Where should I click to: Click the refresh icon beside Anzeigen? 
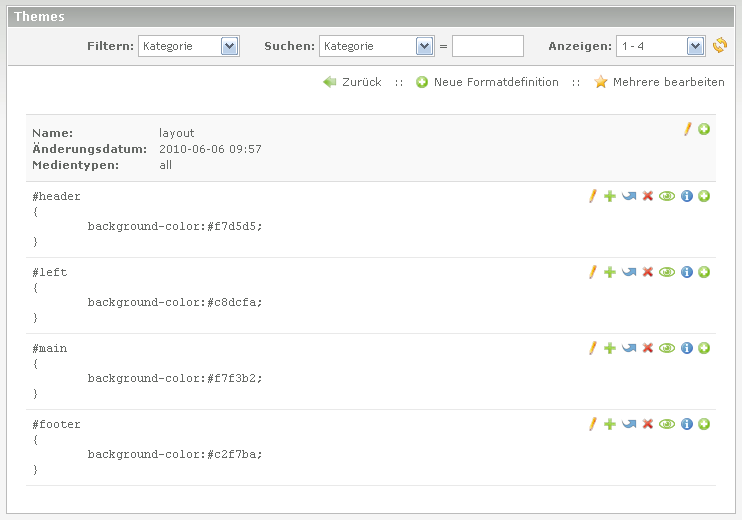[x=720, y=46]
